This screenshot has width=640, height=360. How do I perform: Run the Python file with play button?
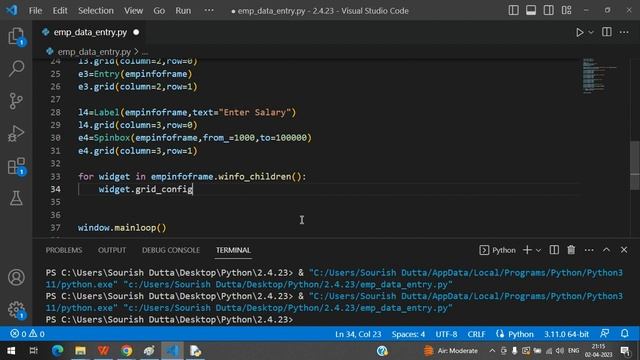point(579,32)
